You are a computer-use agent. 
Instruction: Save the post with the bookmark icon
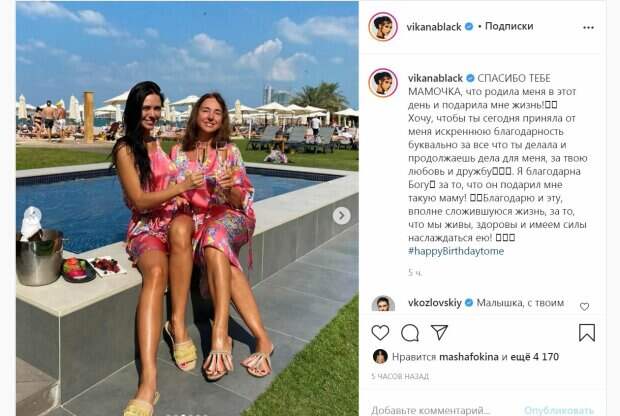pos(587,333)
